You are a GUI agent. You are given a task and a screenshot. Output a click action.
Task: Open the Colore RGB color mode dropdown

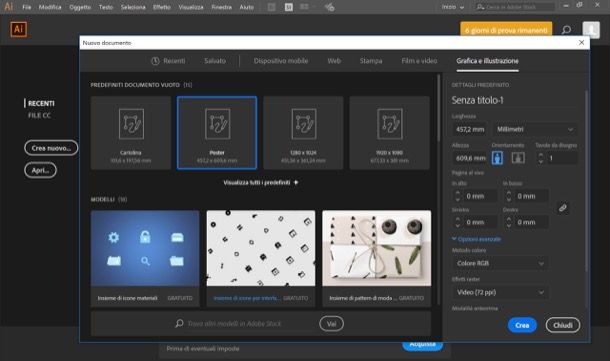click(500, 263)
